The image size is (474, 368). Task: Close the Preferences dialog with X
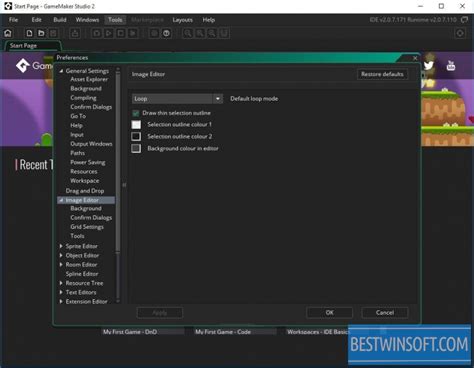click(x=415, y=58)
